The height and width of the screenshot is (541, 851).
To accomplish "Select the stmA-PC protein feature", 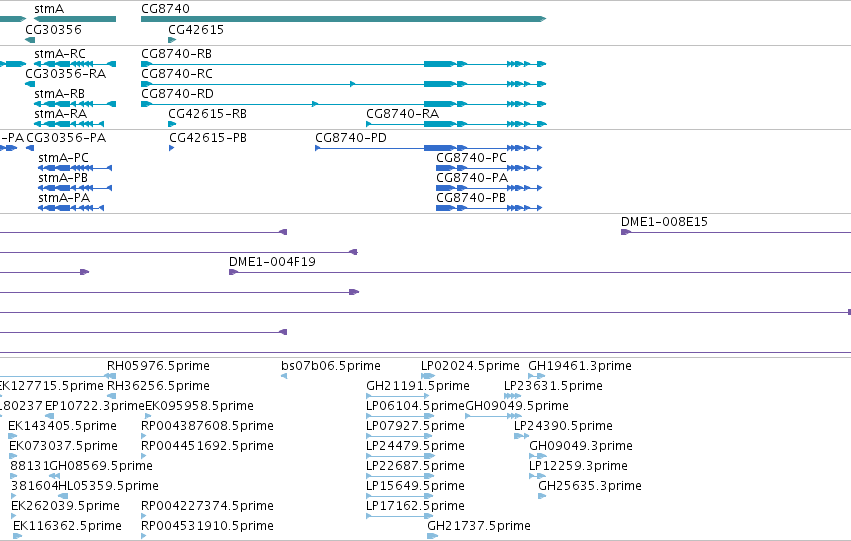I will click(x=75, y=168).
